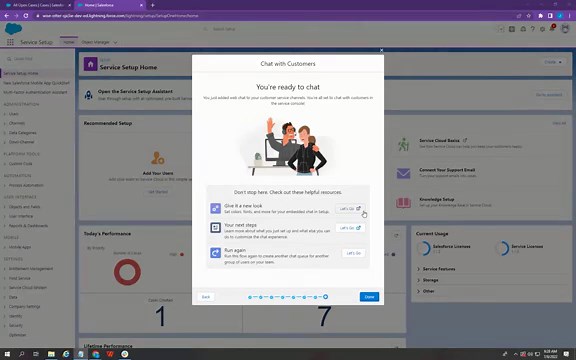Click the Service Cloud Basics hiker icon
Viewport: 576px width, 360px height.
403,144
